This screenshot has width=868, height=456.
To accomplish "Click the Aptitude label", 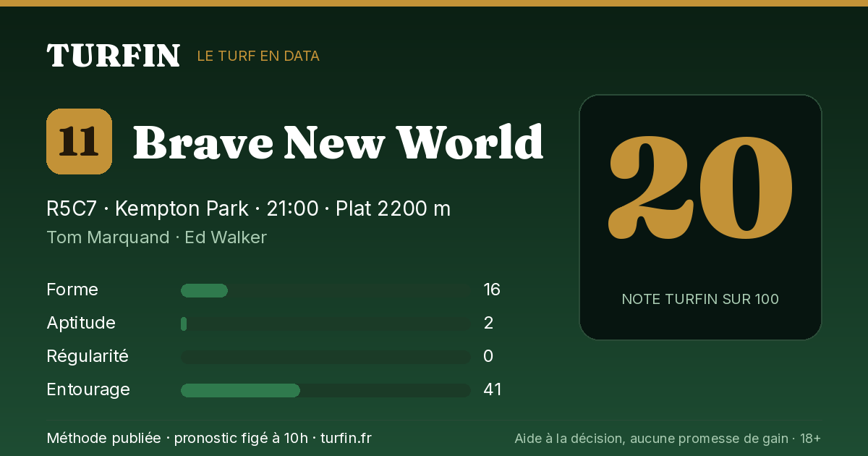I will (x=81, y=323).
